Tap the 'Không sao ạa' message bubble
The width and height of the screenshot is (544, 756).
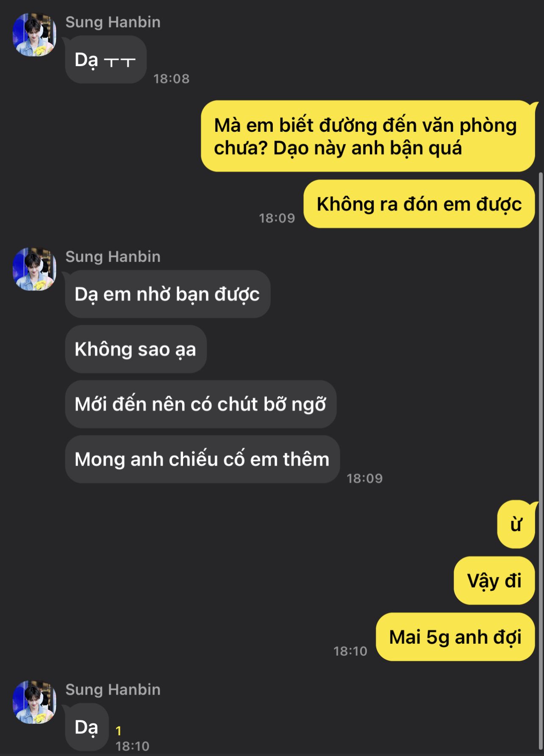pyautogui.click(x=136, y=349)
